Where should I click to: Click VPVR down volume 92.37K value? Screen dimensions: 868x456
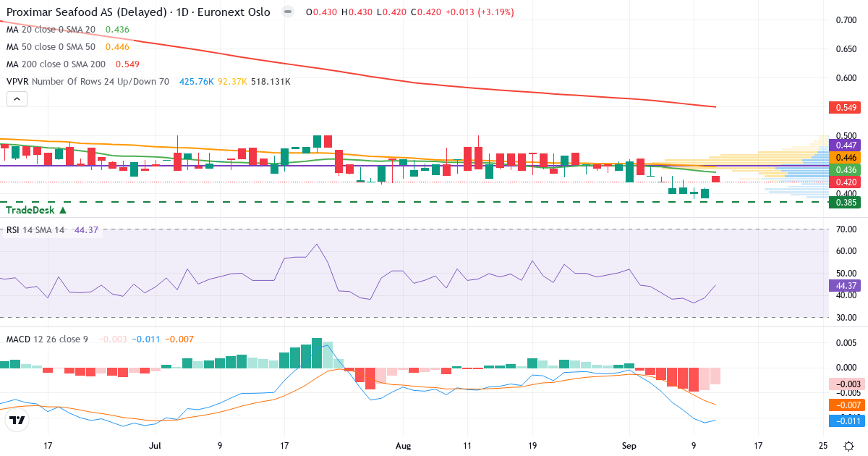[232, 82]
